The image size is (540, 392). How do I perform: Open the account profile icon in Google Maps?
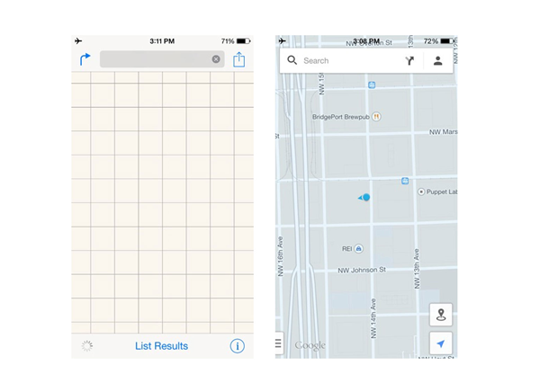[x=437, y=61]
